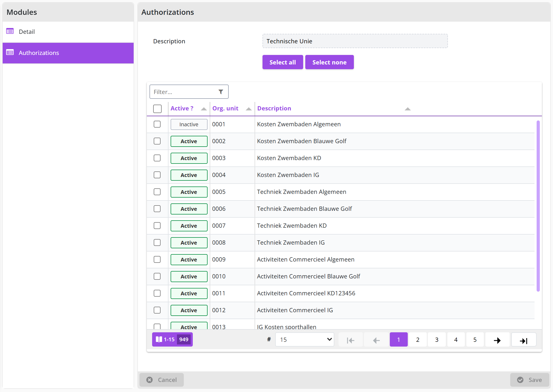Toggle the Active status of row 0003
Viewport: 553px width, 392px height.
point(189,158)
